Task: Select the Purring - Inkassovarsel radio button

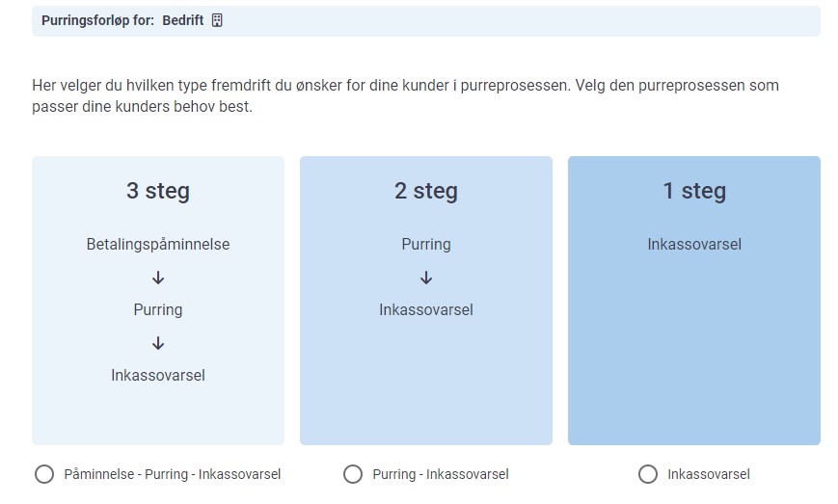Action: pyautogui.click(x=353, y=474)
